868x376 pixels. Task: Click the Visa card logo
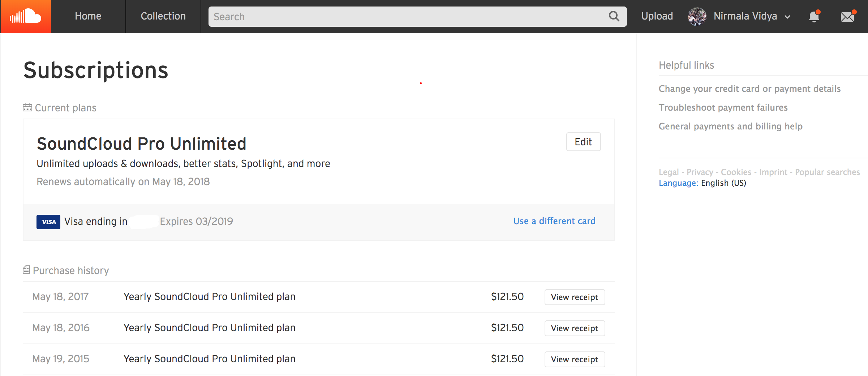[x=48, y=222]
